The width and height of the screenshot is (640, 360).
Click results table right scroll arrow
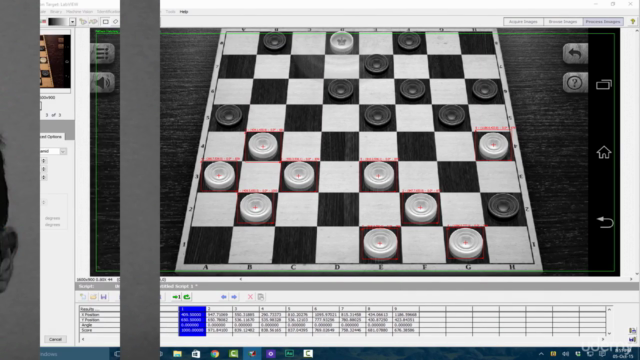[603, 339]
